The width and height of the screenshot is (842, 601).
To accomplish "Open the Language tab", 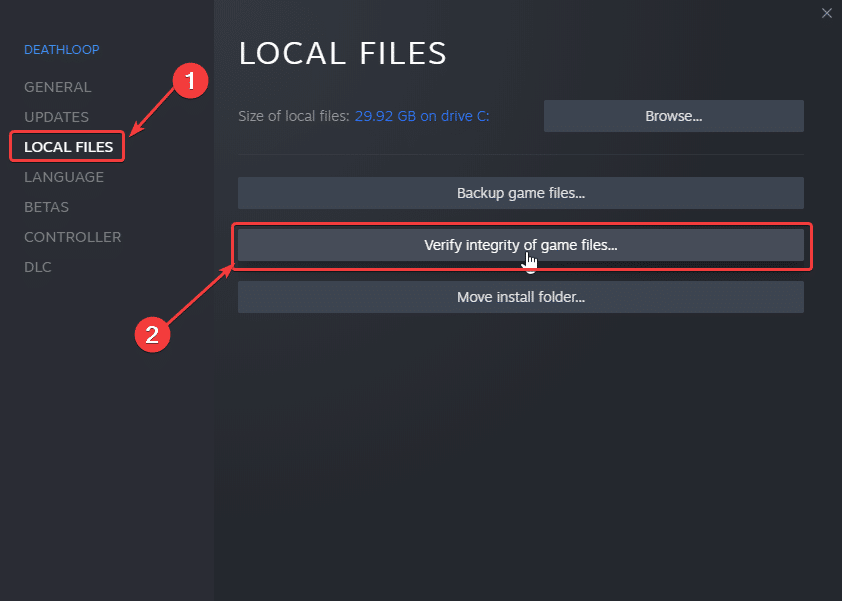I will pos(64,177).
